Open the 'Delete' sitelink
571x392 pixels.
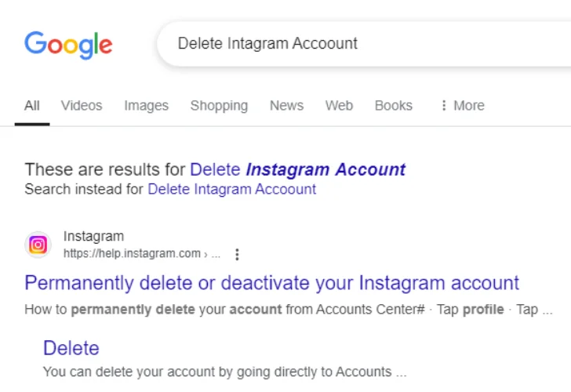pyautogui.click(x=71, y=348)
